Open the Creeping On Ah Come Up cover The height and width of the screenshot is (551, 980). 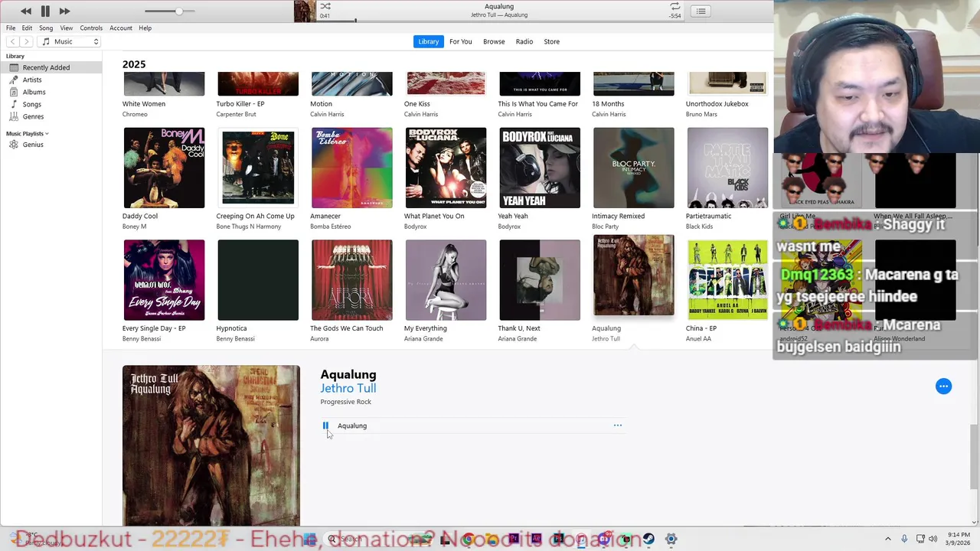click(x=258, y=168)
